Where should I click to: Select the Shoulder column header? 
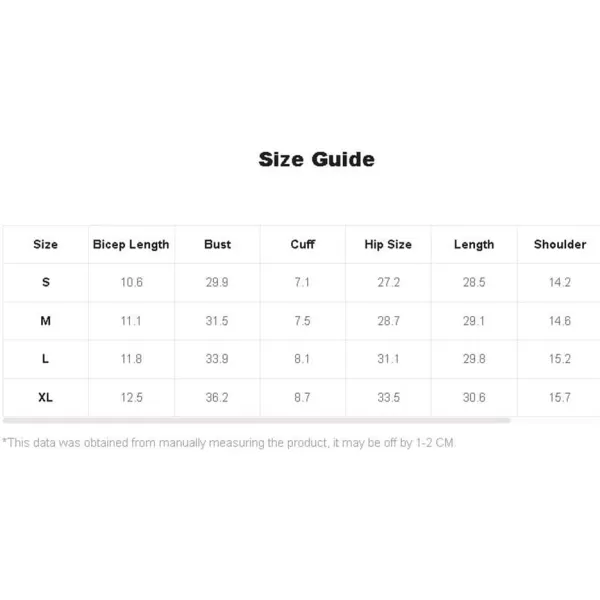[x=560, y=244]
